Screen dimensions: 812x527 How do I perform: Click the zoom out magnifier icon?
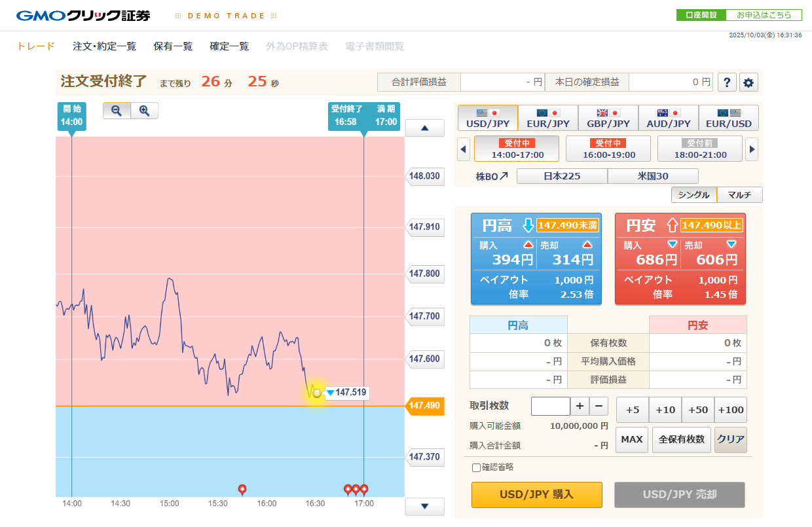click(x=117, y=111)
